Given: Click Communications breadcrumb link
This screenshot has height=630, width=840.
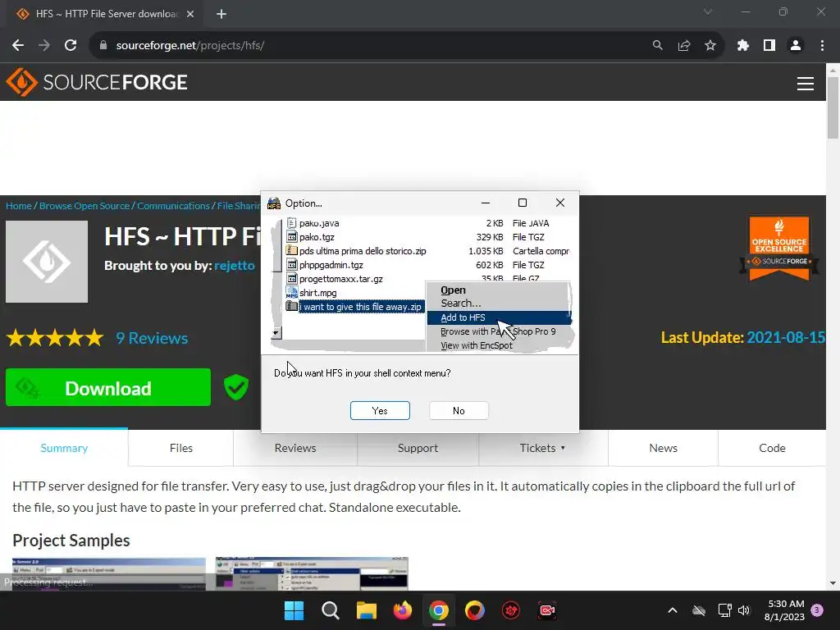Looking at the screenshot, I should [173, 206].
